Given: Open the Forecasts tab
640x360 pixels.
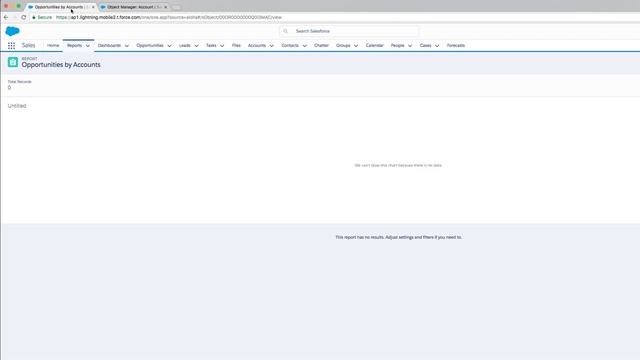Looking at the screenshot, I should (456, 45).
